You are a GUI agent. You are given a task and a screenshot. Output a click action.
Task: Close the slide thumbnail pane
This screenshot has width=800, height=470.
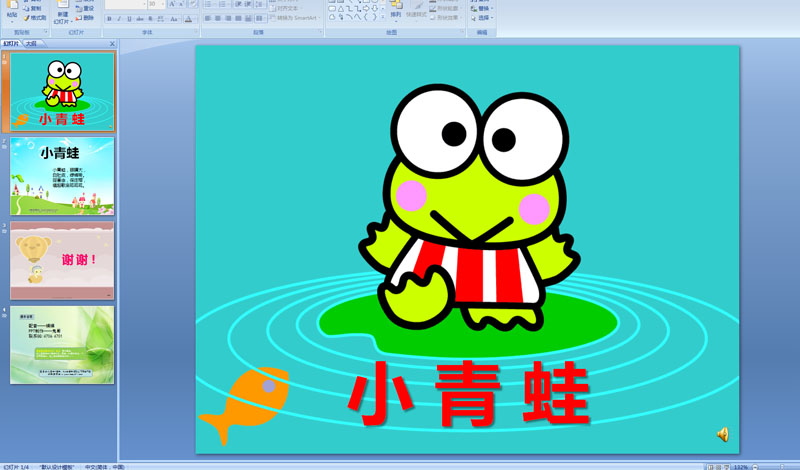112,44
